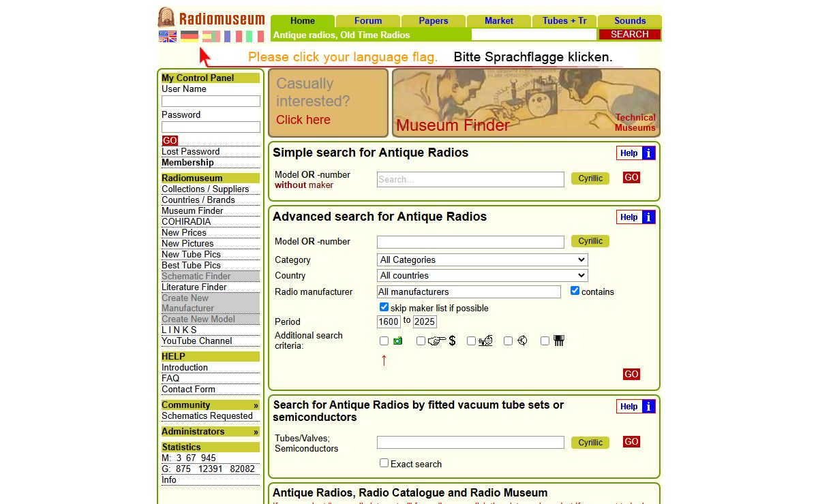Click into the Password field
Image resolution: width=818 pixels, height=504 pixels.
pos(211,127)
